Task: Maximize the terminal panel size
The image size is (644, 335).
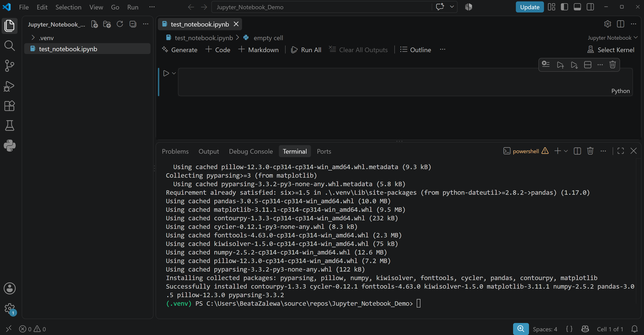Action: tap(620, 151)
